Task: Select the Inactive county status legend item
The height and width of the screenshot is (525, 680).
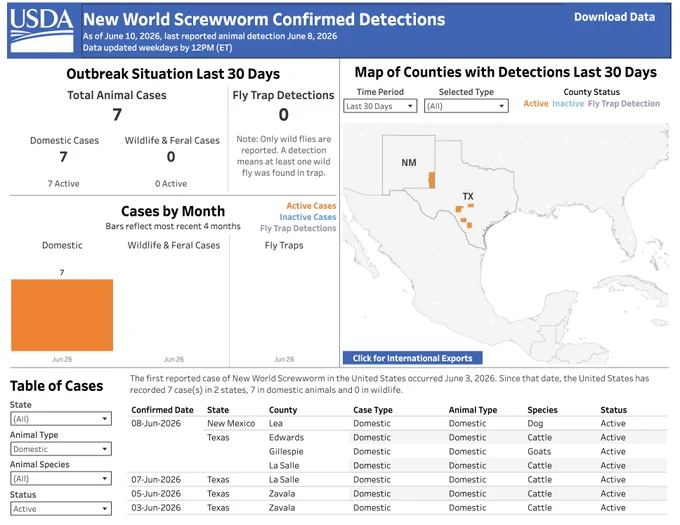Action: [568, 104]
